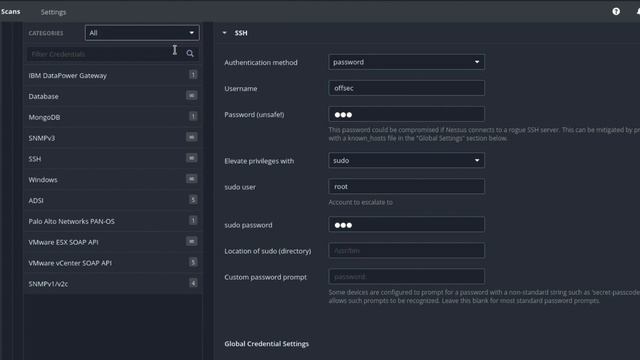Click the count badge on ADSI row
Viewport: 640px width, 360px height.
193,200
